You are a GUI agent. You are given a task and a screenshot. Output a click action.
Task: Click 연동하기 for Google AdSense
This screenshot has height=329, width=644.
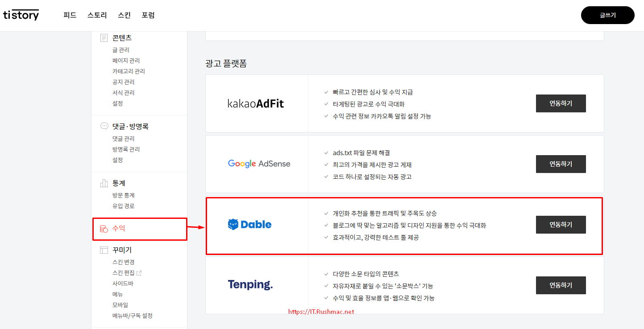[561, 164]
